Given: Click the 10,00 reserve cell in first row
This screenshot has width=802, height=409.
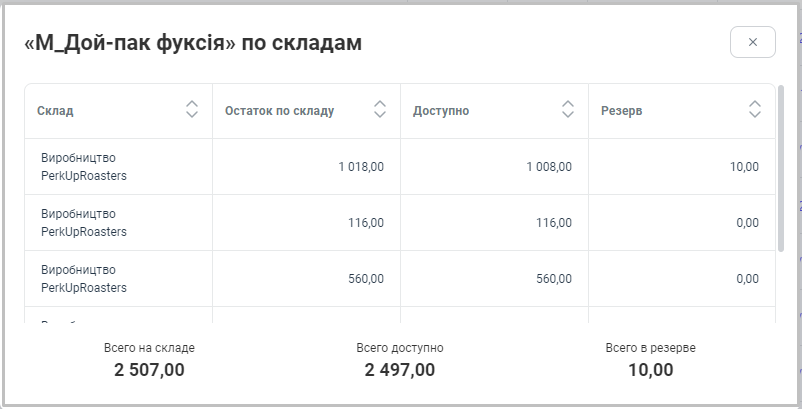Looking at the screenshot, I should [x=744, y=167].
